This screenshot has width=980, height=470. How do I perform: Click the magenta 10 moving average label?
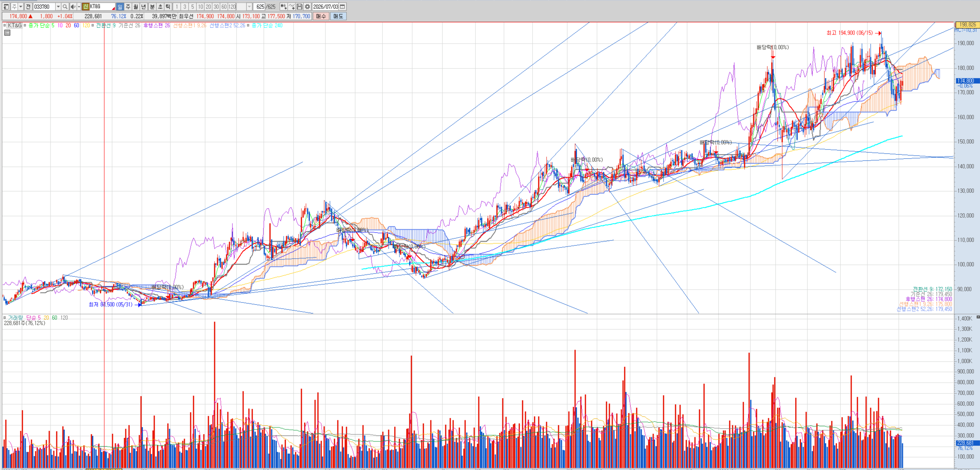pyautogui.click(x=60, y=25)
